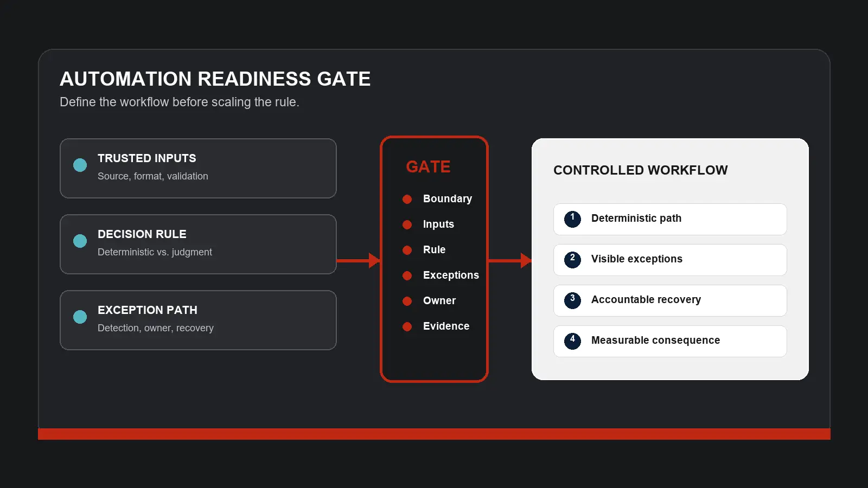
Task: Select the number 1 badge for Deterministic path
Action: (x=572, y=219)
